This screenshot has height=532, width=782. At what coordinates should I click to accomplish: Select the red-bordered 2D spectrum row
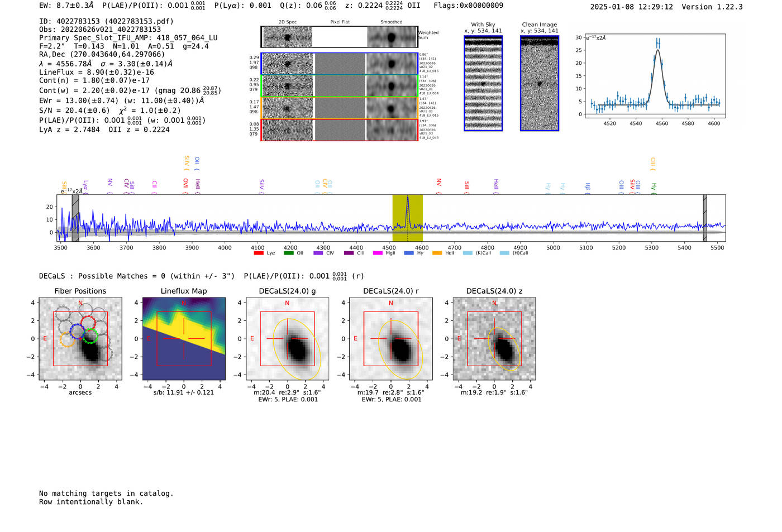pos(339,130)
